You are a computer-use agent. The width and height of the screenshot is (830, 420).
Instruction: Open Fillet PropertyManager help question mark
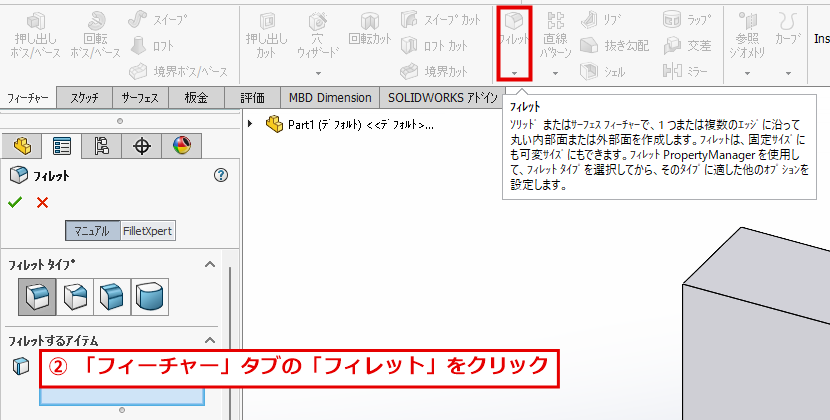click(221, 175)
